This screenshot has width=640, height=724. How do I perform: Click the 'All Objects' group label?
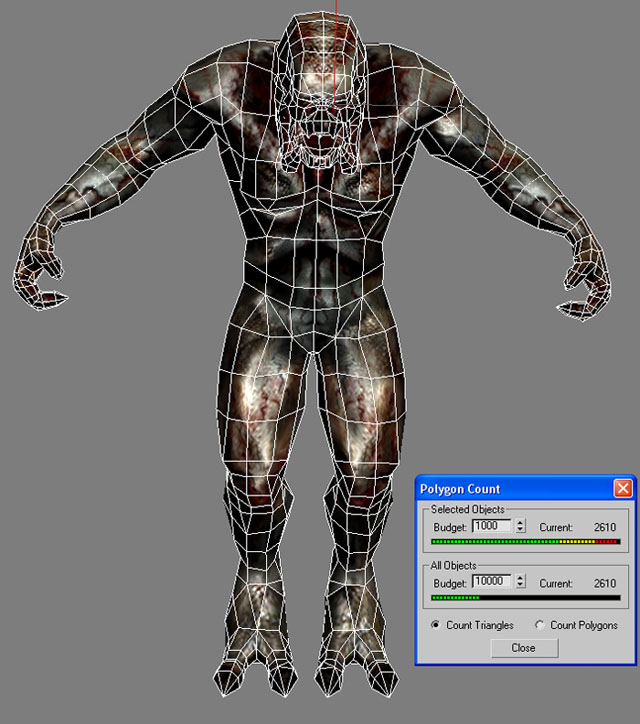pyautogui.click(x=453, y=565)
